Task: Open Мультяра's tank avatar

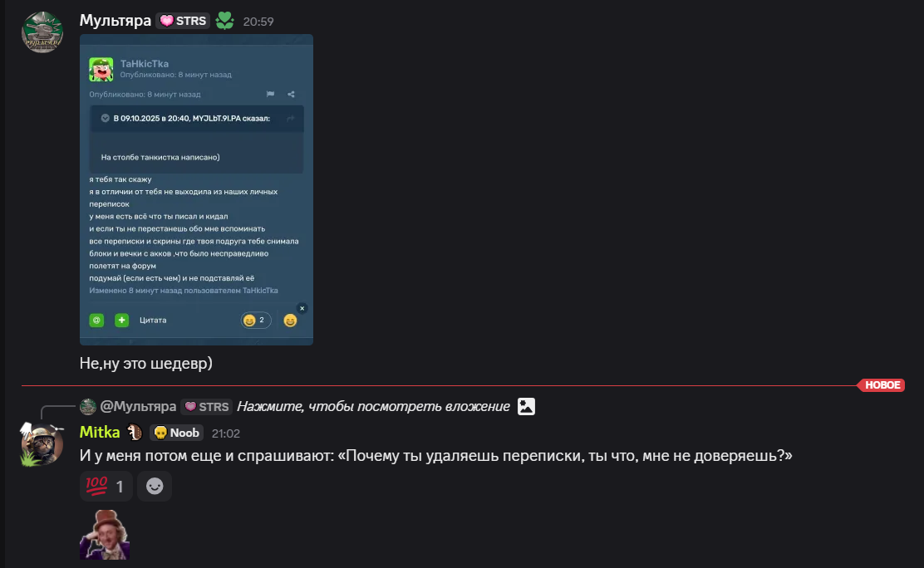Action: tap(42, 32)
